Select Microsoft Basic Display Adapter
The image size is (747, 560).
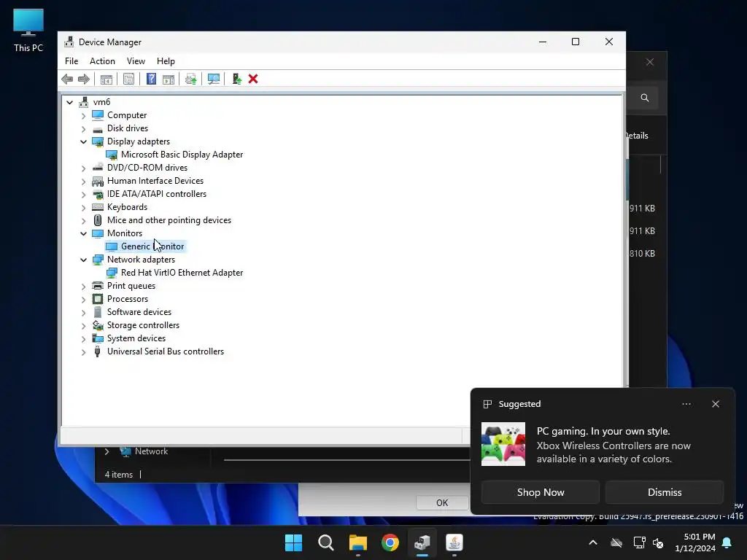coord(182,155)
